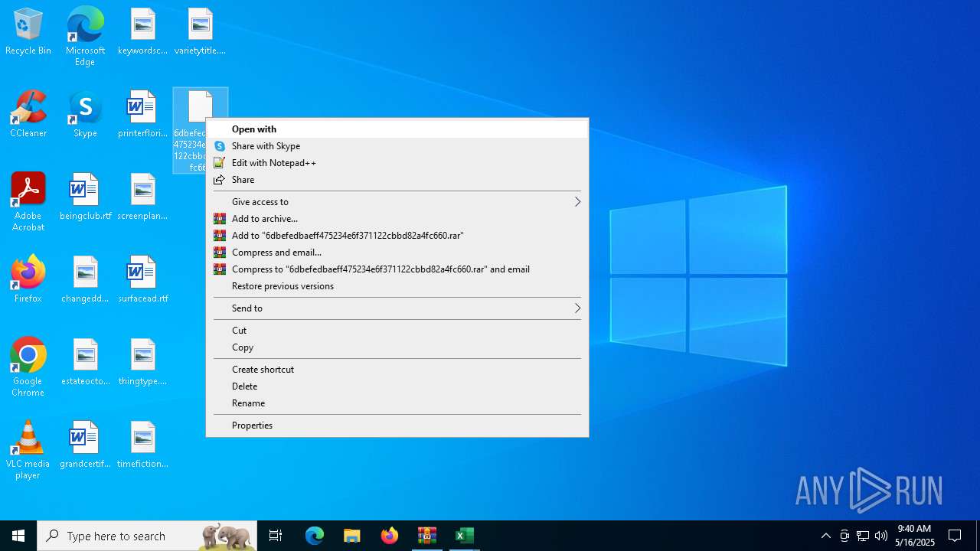Open the Skype desktop shortcut

[85, 115]
